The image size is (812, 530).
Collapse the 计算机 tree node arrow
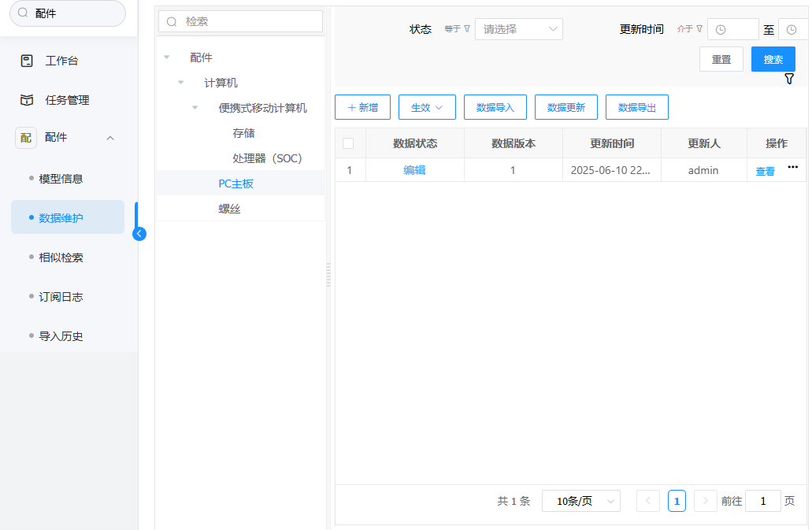[x=181, y=83]
